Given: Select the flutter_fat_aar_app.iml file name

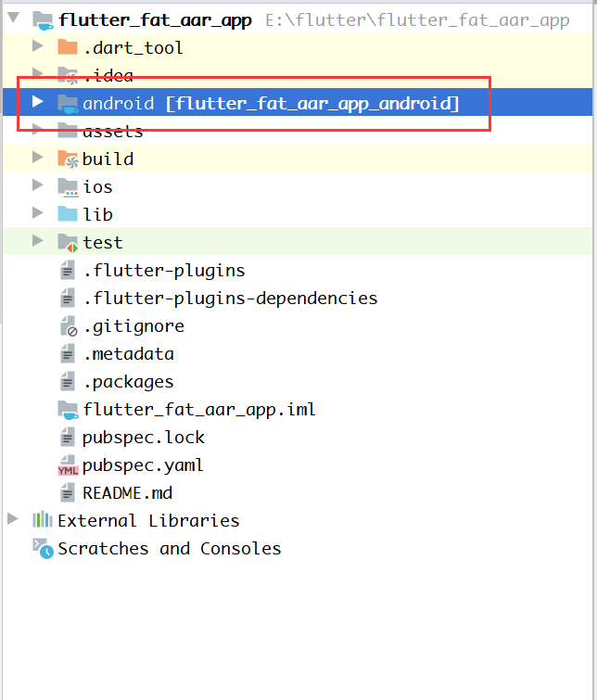Looking at the screenshot, I should tap(199, 410).
